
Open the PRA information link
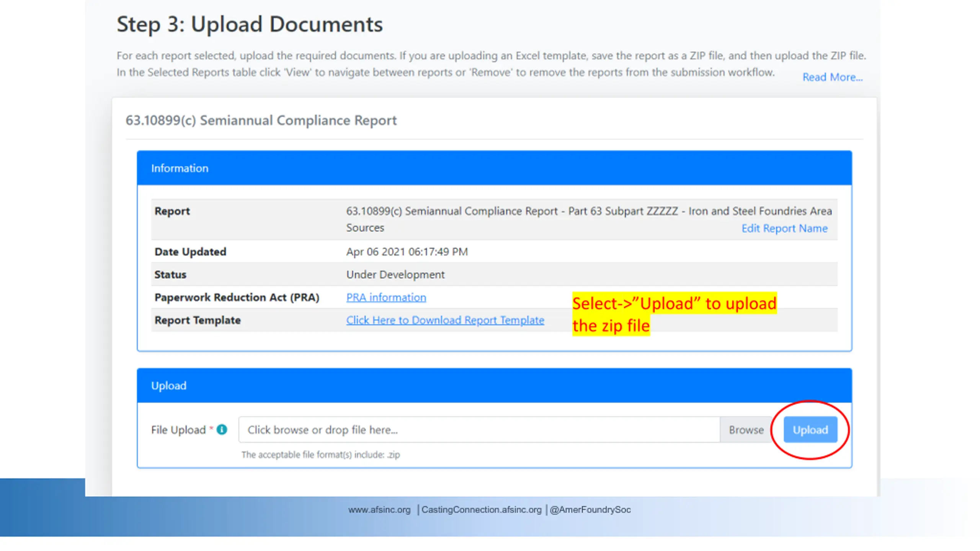386,297
